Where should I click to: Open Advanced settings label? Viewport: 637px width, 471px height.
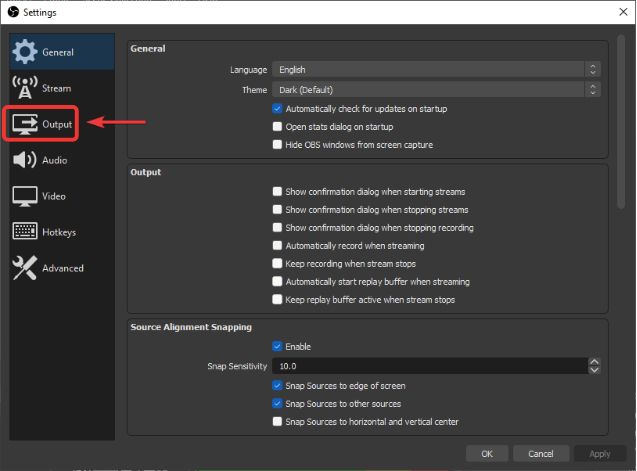pyautogui.click(x=63, y=268)
